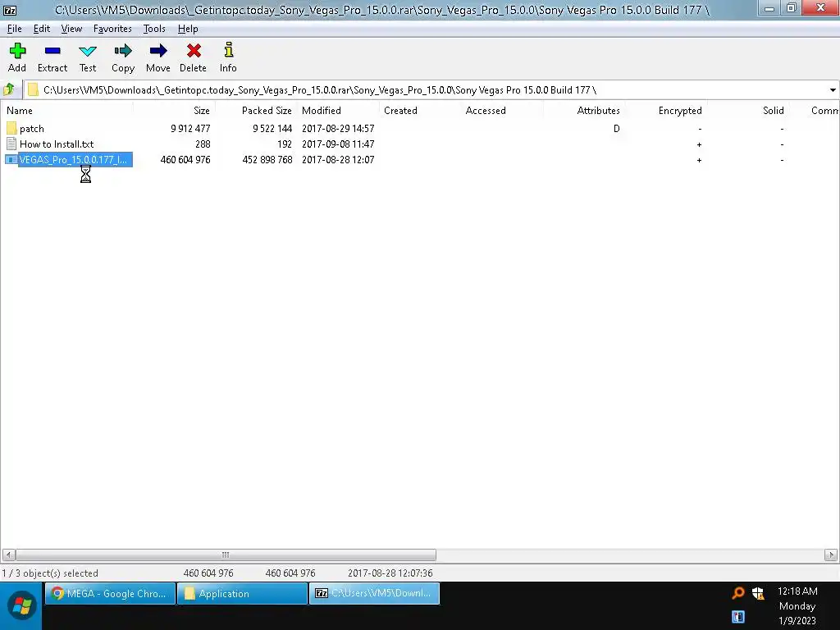The width and height of the screenshot is (840, 630).
Task: Click the security shield tray icon
Action: point(758,593)
